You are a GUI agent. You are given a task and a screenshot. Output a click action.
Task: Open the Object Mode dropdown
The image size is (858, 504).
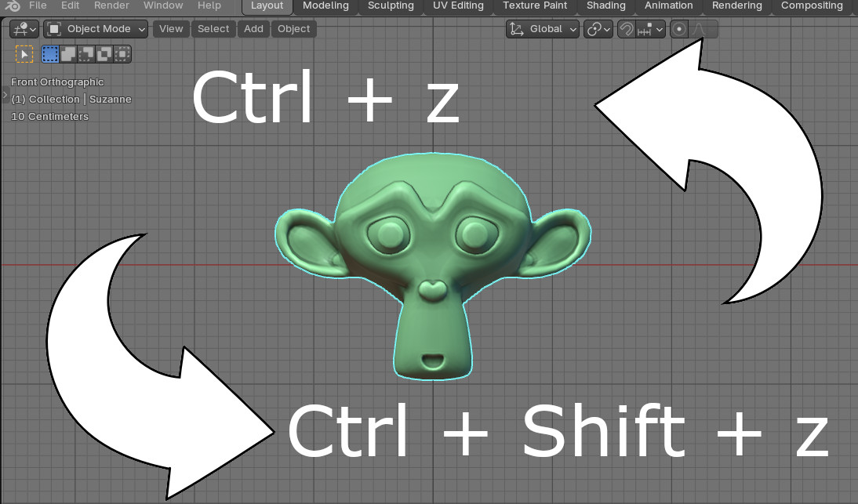click(94, 29)
